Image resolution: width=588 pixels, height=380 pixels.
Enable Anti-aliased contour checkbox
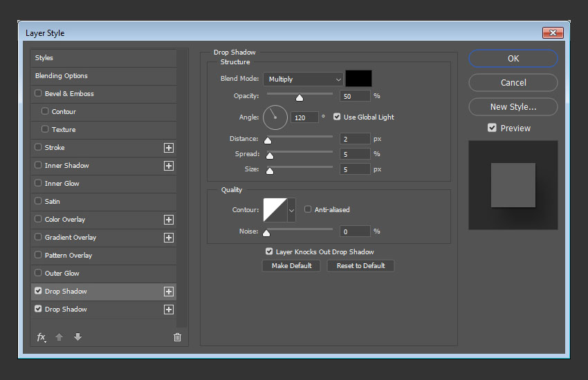click(308, 209)
